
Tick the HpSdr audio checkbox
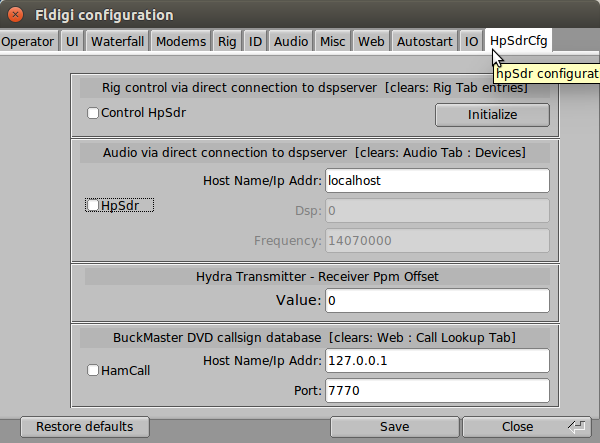[93, 206]
